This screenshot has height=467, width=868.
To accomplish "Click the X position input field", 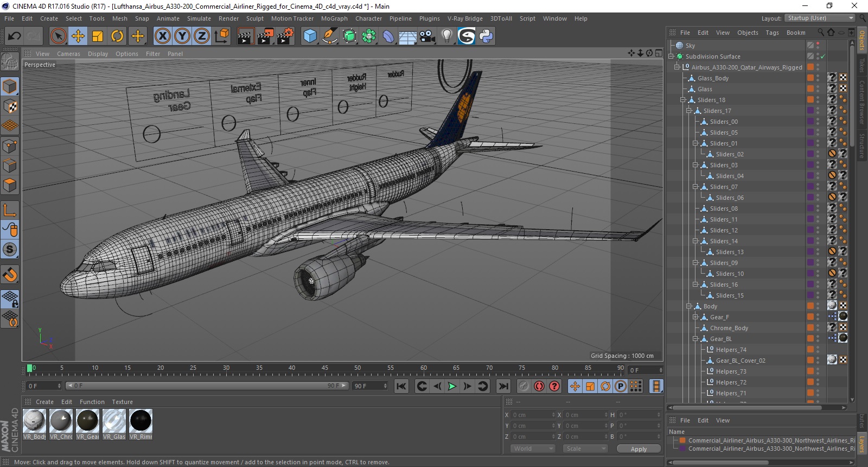I will (533, 415).
